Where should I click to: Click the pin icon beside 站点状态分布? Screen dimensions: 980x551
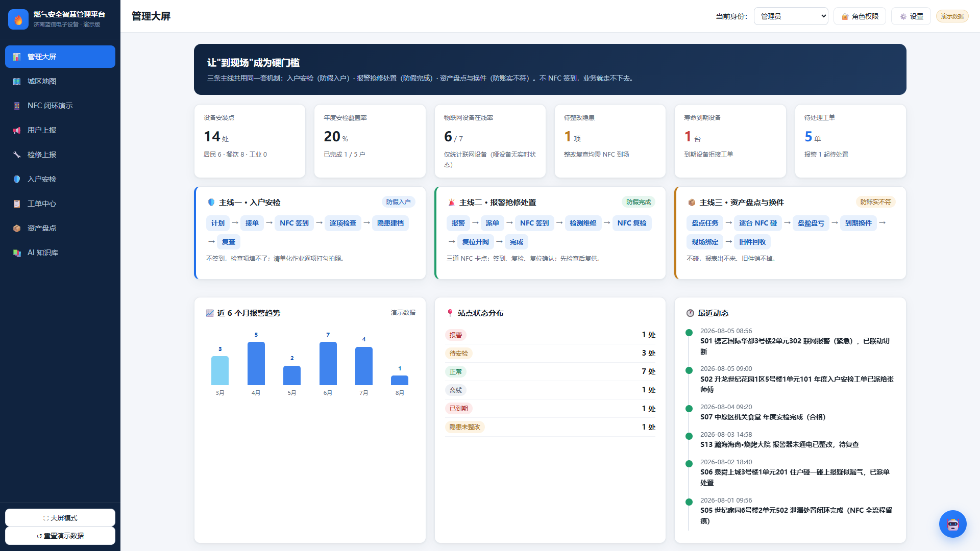(450, 313)
